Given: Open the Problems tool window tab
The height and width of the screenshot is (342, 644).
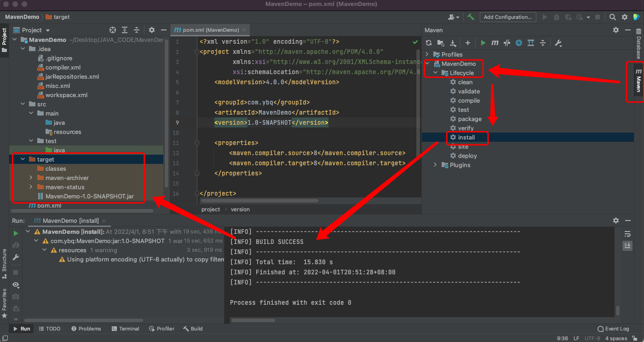Looking at the screenshot, I should (x=86, y=329).
